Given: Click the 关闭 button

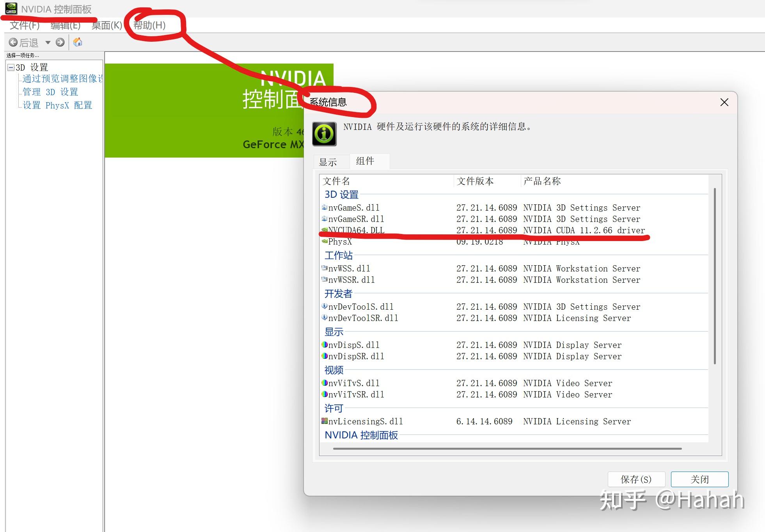Looking at the screenshot, I should [699, 479].
